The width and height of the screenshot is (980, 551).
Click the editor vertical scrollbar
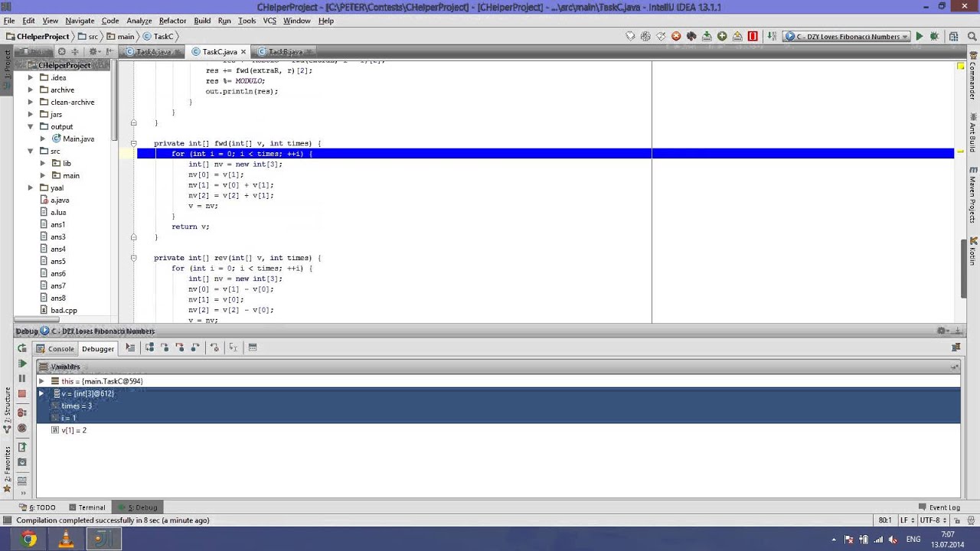click(x=965, y=268)
